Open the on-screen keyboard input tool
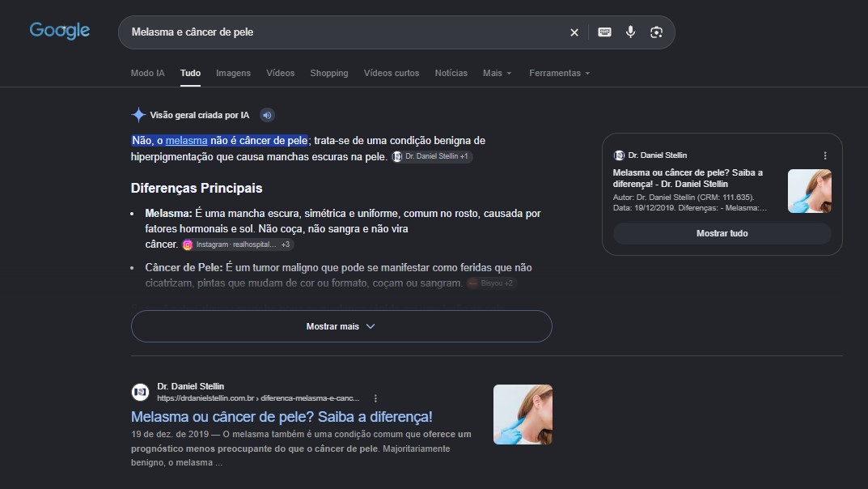The height and width of the screenshot is (489, 868). pyautogui.click(x=604, y=32)
